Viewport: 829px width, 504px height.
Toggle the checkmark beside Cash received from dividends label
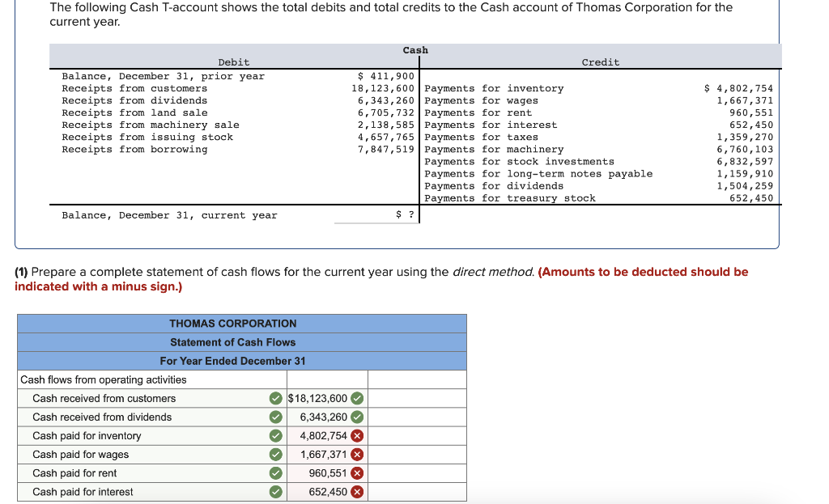(x=274, y=417)
